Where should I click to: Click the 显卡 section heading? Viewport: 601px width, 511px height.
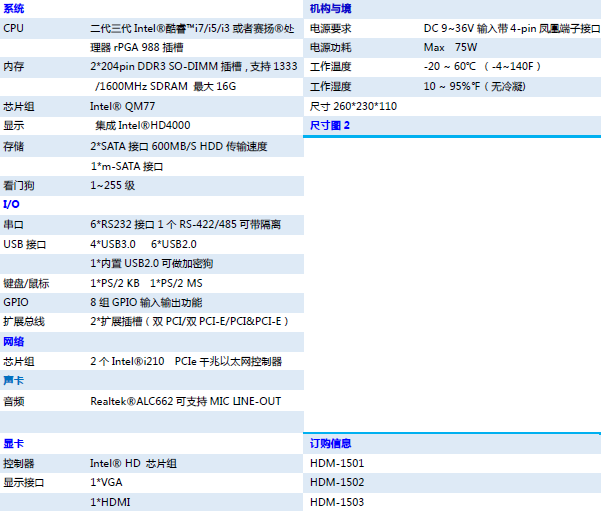(14, 444)
